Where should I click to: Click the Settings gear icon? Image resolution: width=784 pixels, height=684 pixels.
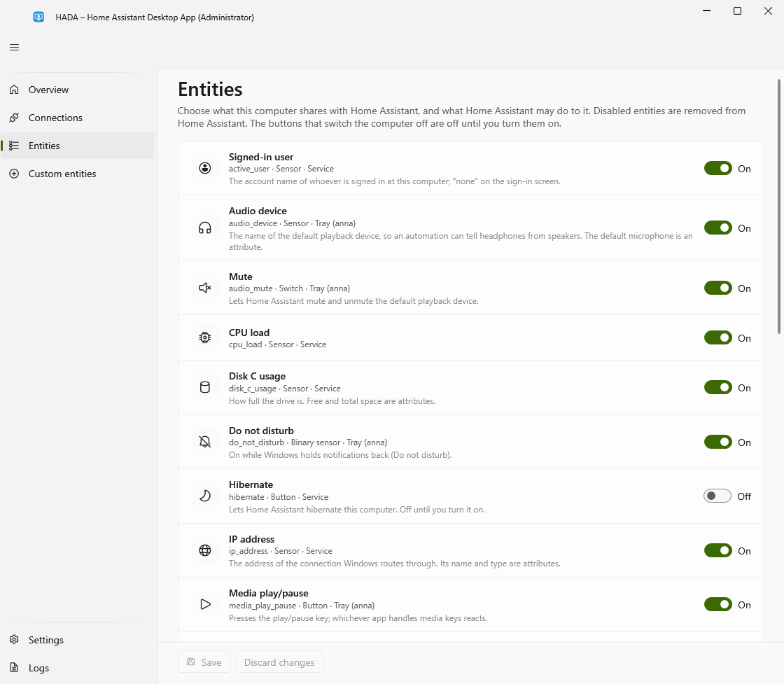coord(14,639)
